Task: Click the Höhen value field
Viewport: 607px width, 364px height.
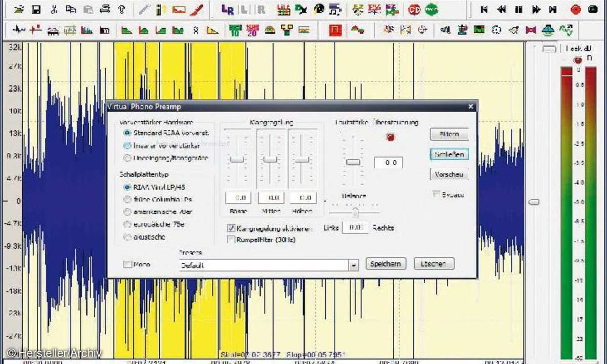Action: pyautogui.click(x=303, y=198)
